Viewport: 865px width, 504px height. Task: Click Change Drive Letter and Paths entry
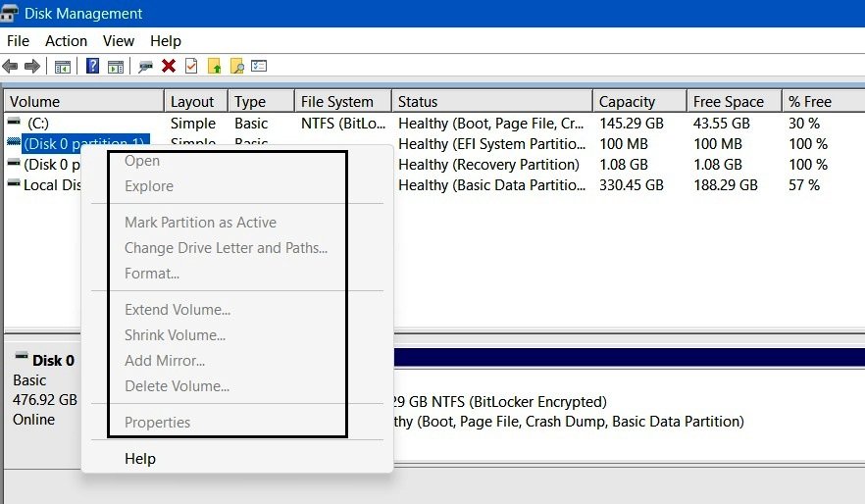pos(226,248)
